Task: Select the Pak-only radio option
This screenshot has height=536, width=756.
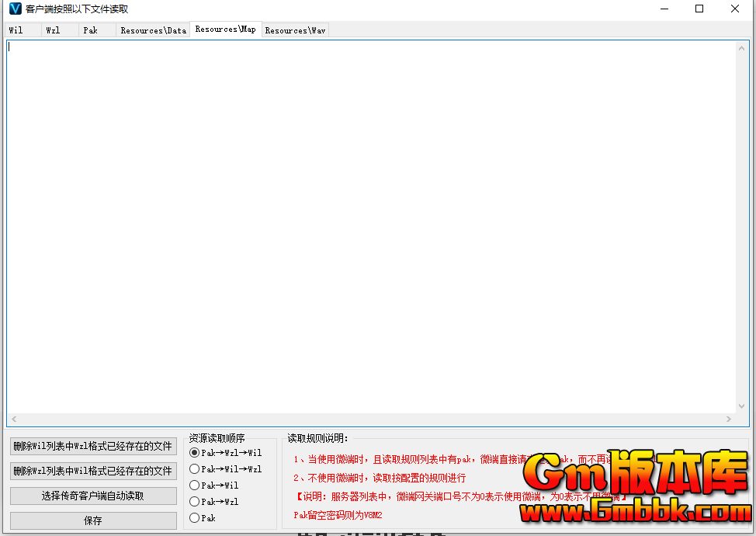Action: [195, 518]
